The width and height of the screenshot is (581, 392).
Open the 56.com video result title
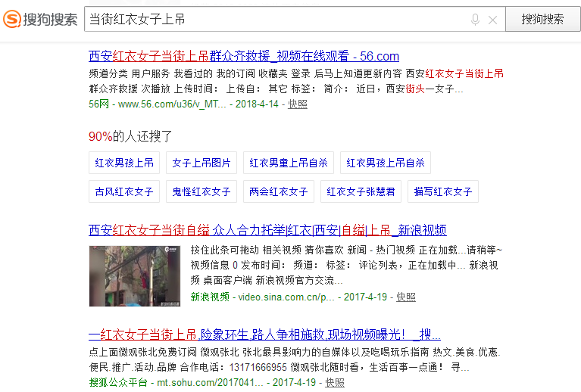(x=243, y=56)
